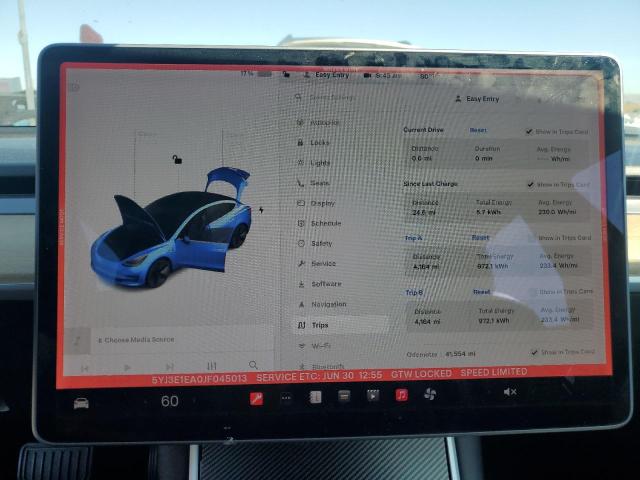Uncheck Current Drive Show in Trips Card

point(530,131)
